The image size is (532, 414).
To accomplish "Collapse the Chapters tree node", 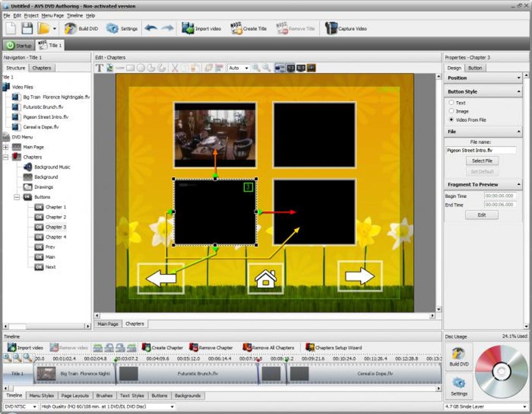I will pos(6,157).
